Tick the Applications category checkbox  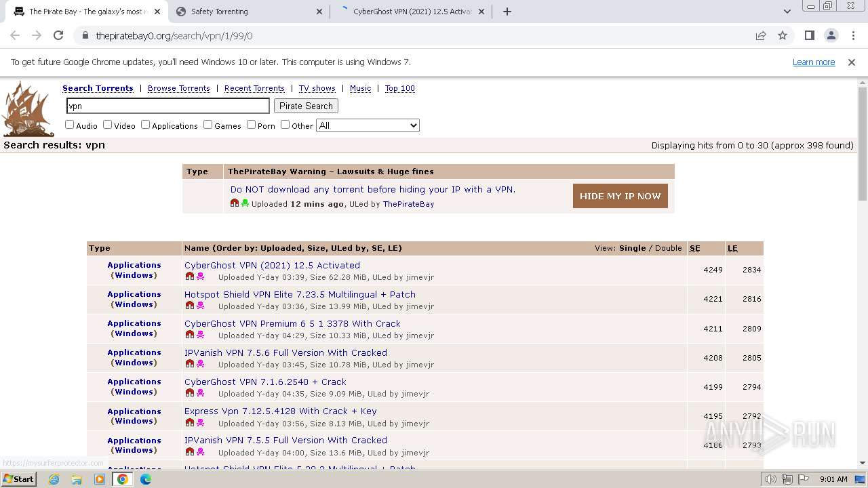pos(145,125)
